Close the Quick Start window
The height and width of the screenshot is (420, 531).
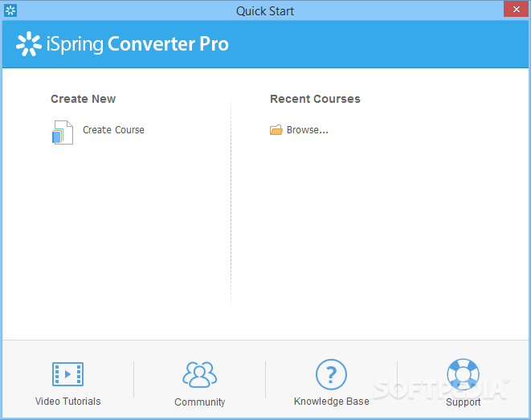[x=516, y=9]
